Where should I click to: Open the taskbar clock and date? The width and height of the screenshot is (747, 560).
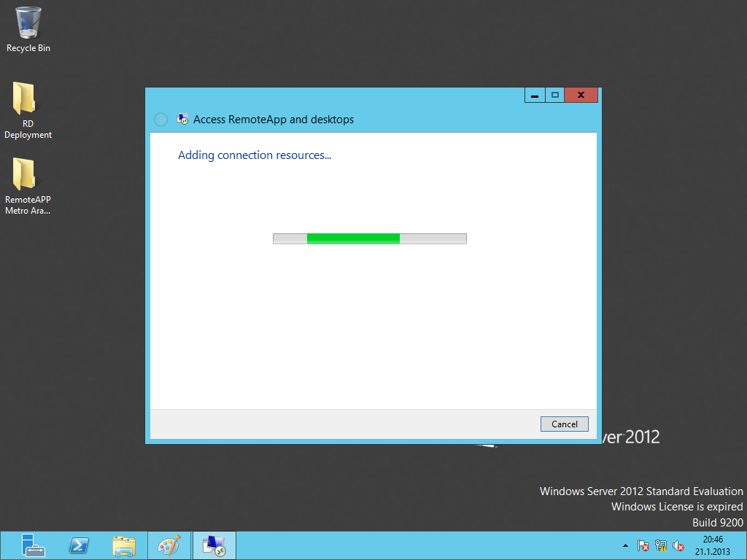[x=713, y=545]
